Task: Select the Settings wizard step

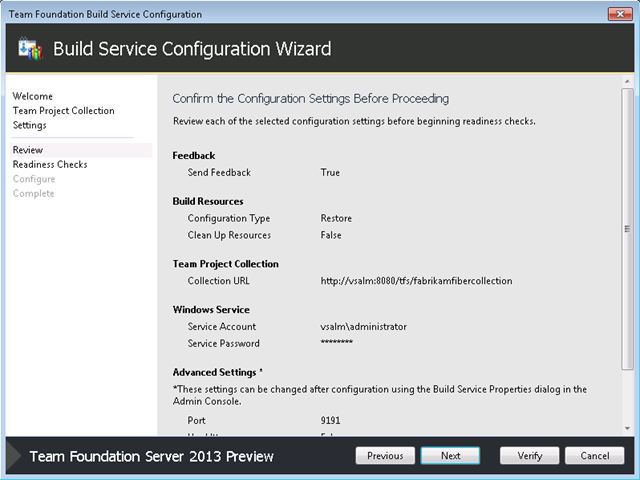Action: [29, 125]
